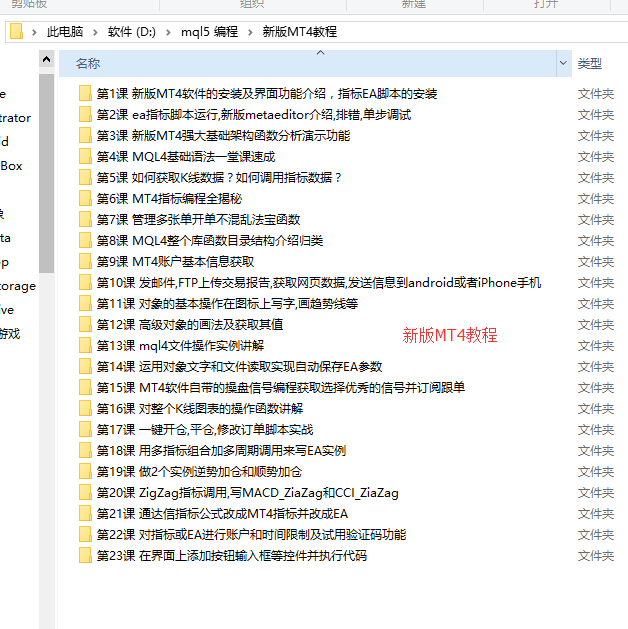Select the name 第16课 对整个K线图表的操作函数讲解
Screen dimensions: 628x629
pos(200,408)
